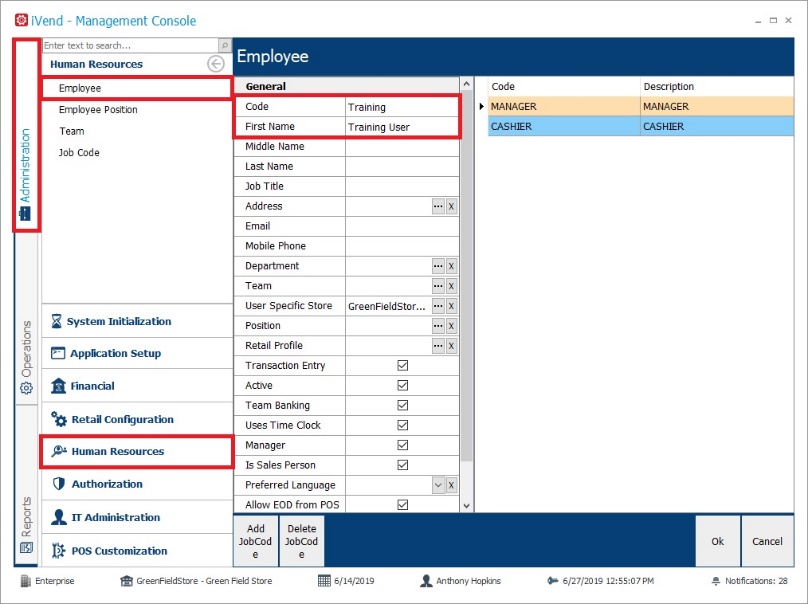Click the Operations gear icon on sidebar

pyautogui.click(x=26, y=388)
